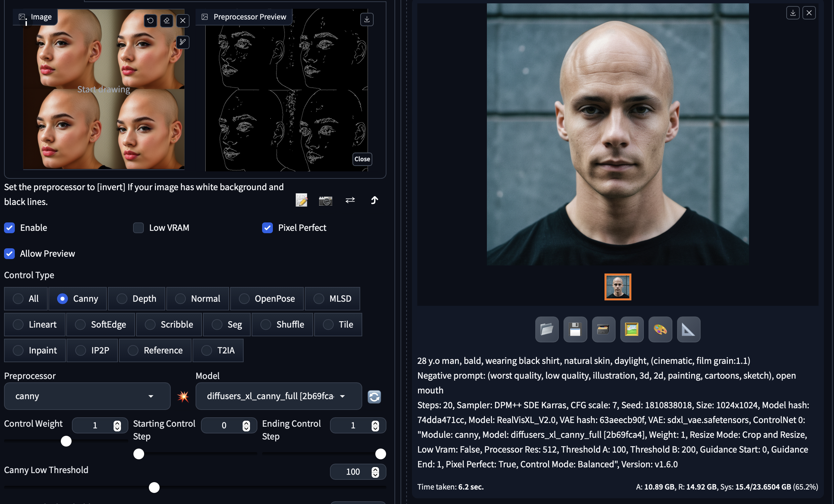Download the preprocessor preview image

(367, 19)
